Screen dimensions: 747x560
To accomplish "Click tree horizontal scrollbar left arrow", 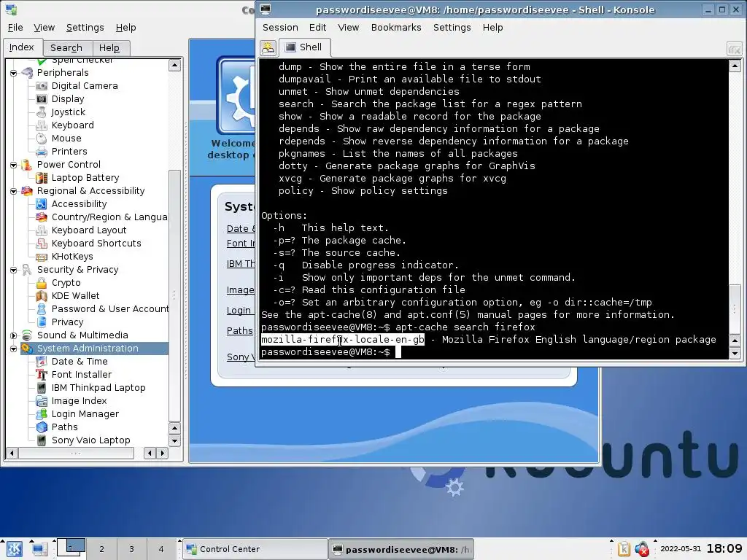I will click(x=12, y=453).
